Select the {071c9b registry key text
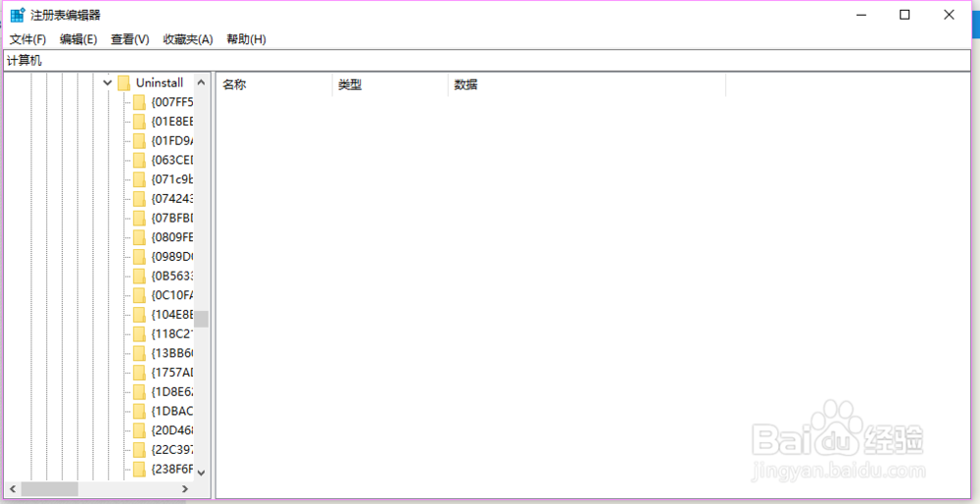This screenshot has height=504, width=980. coord(172,179)
